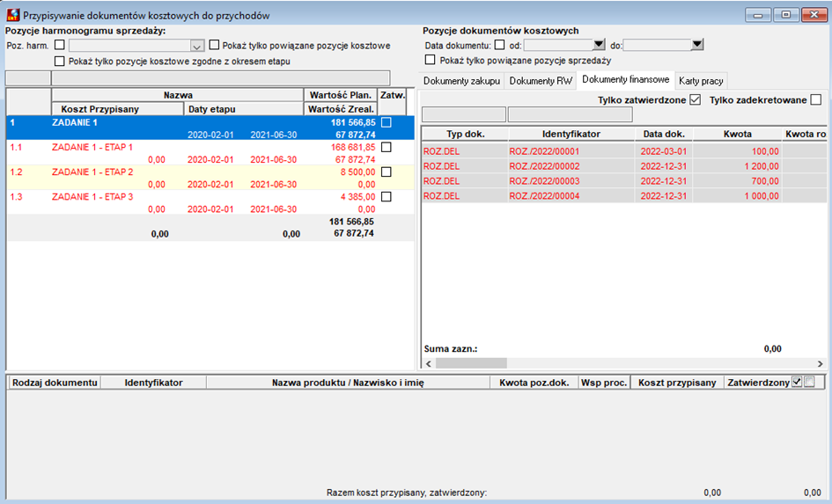Open the 'od' date dropdown arrow
The image size is (832, 504).
point(599,45)
